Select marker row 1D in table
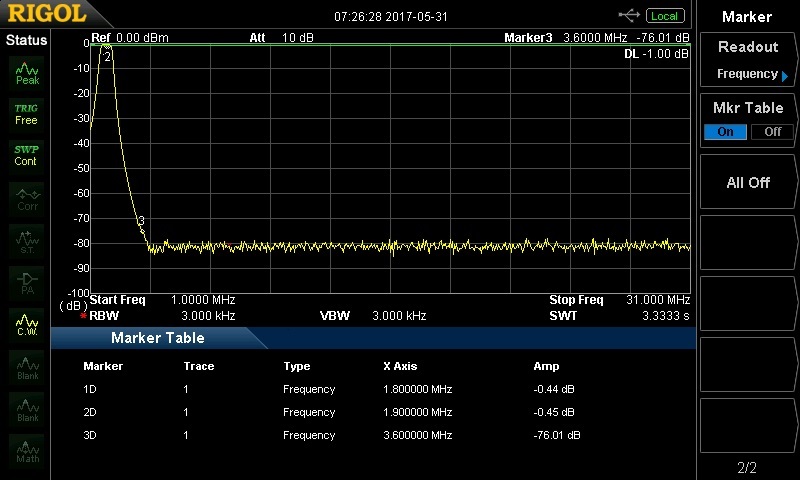Viewport: 800px width, 480px height. point(332,389)
